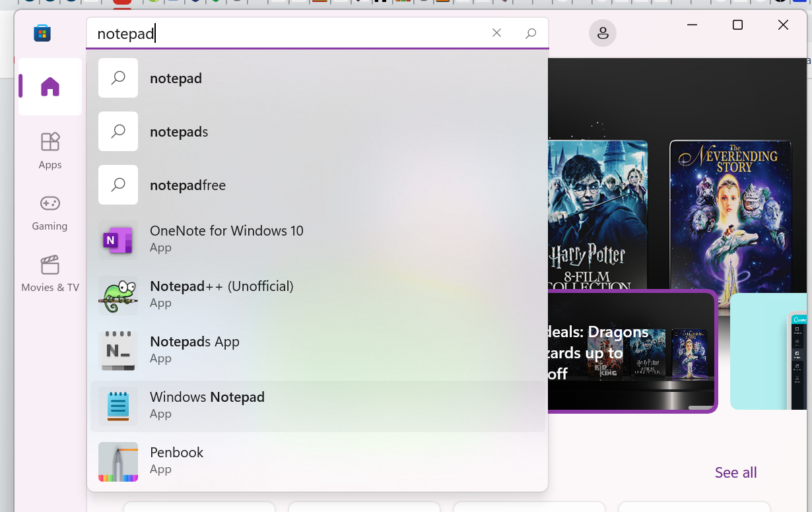The image size is (812, 512).
Task: Go to the Gaming section
Action: pyautogui.click(x=50, y=212)
